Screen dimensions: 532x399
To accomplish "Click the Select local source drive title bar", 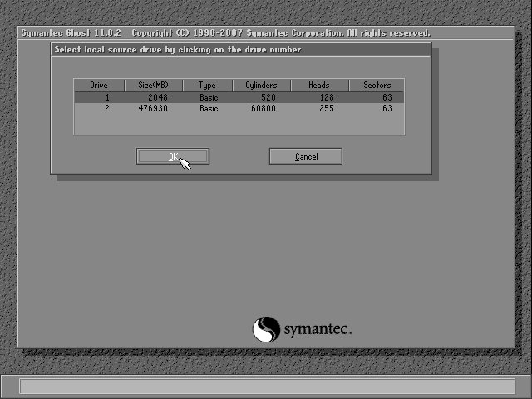I will 241,50.
